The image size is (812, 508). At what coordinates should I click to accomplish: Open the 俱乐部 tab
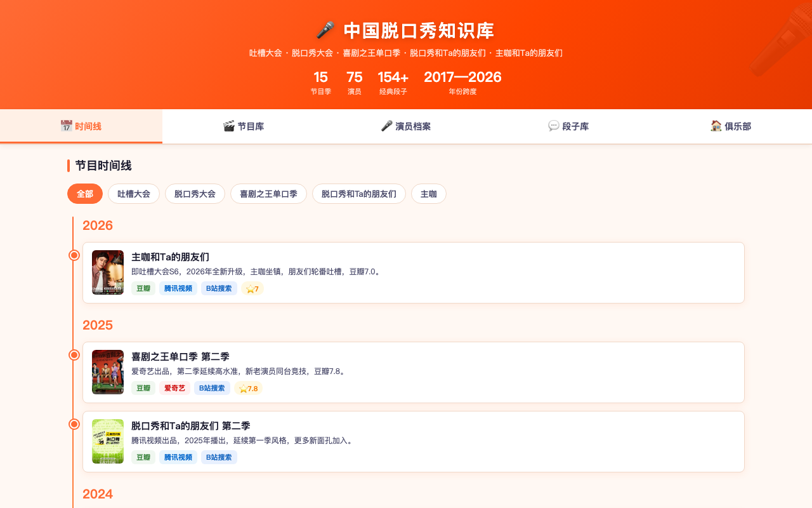tap(731, 126)
